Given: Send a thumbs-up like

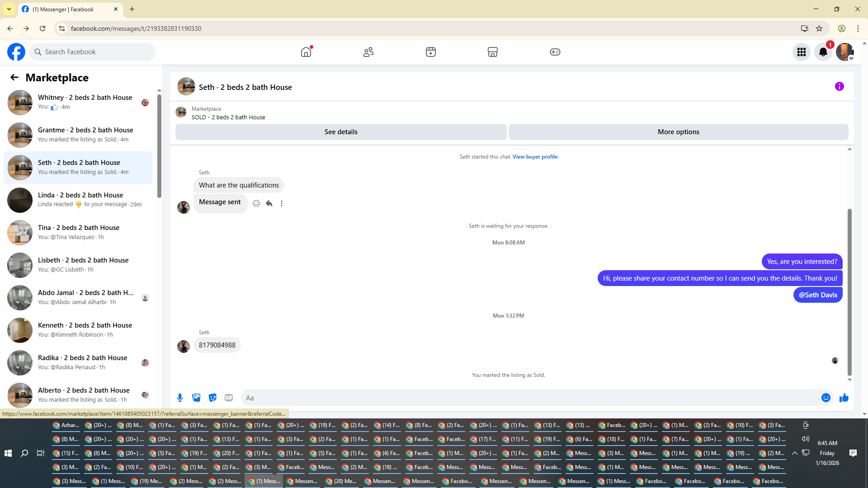Looking at the screenshot, I should (844, 398).
